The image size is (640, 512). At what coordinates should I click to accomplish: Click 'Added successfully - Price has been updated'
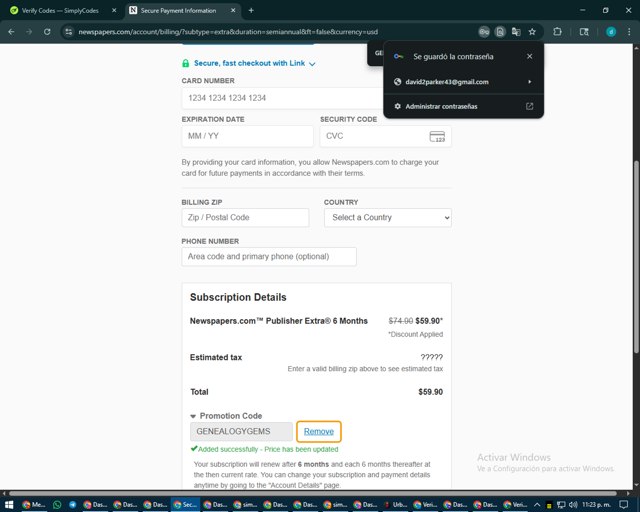(268, 450)
